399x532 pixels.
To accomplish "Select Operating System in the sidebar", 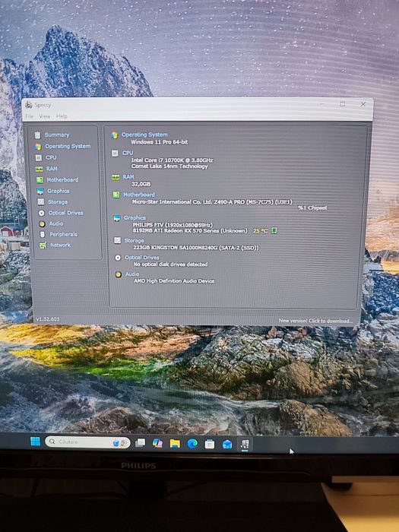I will 68,146.
